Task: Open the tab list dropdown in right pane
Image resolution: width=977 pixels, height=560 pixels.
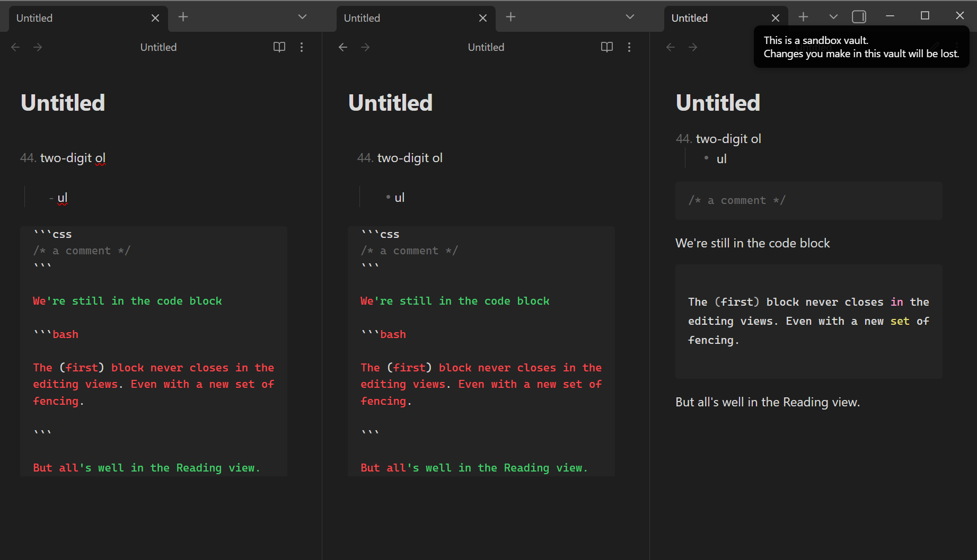Action: pos(833,17)
